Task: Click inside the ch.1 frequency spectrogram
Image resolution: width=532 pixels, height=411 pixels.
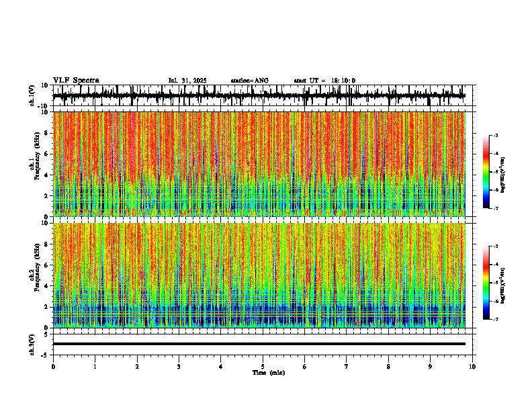Action: (x=259, y=164)
